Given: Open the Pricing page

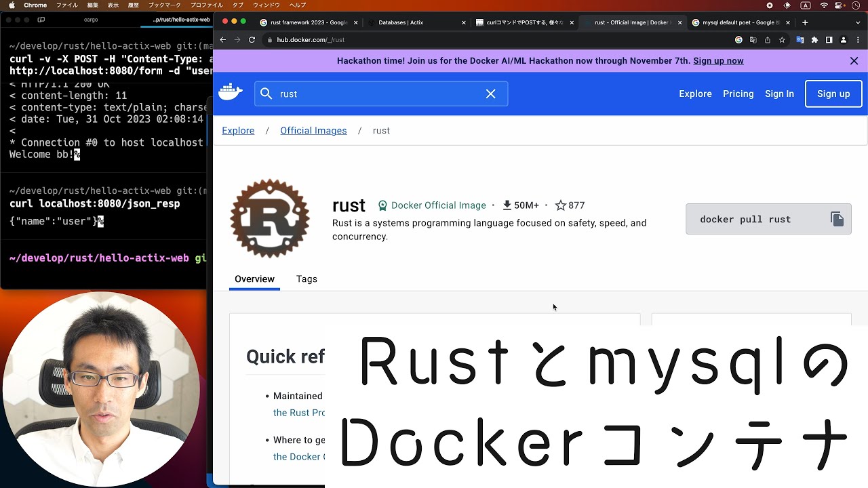Looking at the screenshot, I should (x=738, y=94).
